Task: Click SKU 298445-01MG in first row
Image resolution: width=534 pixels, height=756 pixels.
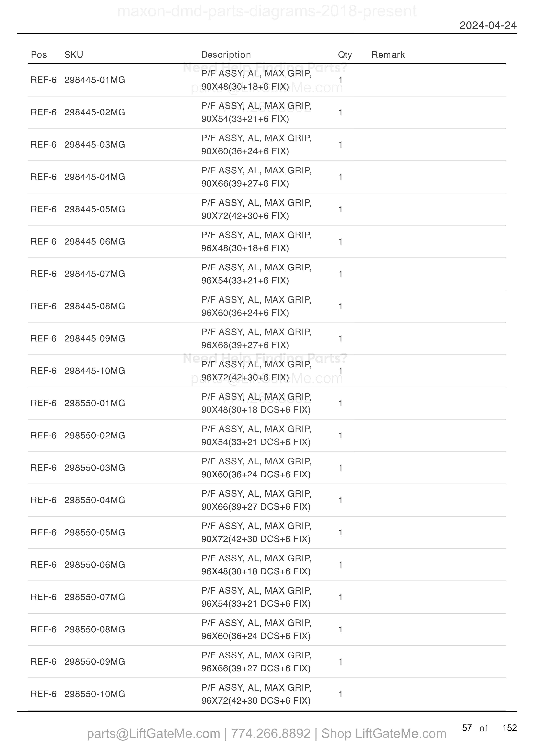Action: pyautogui.click(x=95, y=80)
